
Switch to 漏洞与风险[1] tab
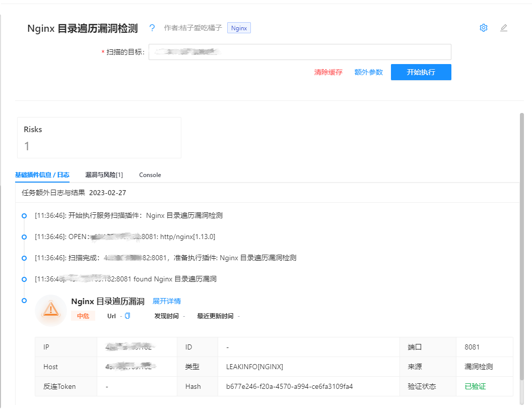(x=104, y=175)
